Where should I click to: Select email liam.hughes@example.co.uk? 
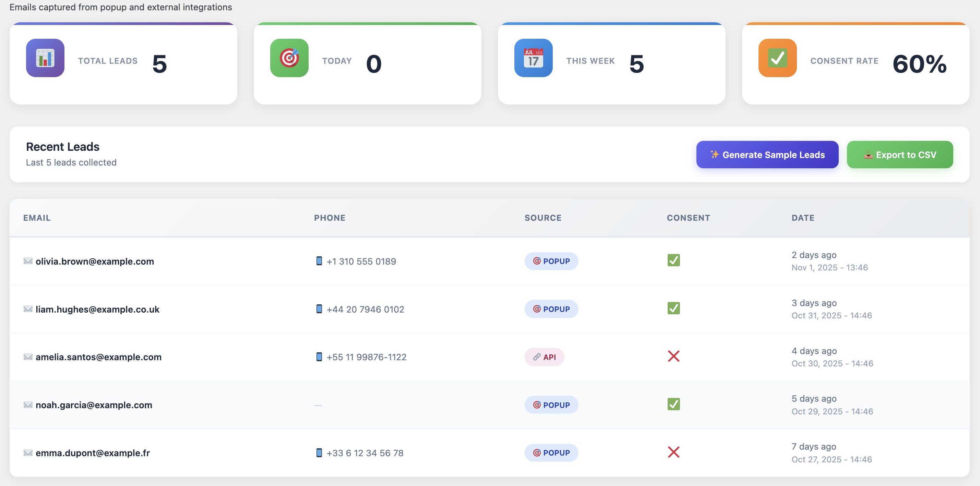click(97, 309)
